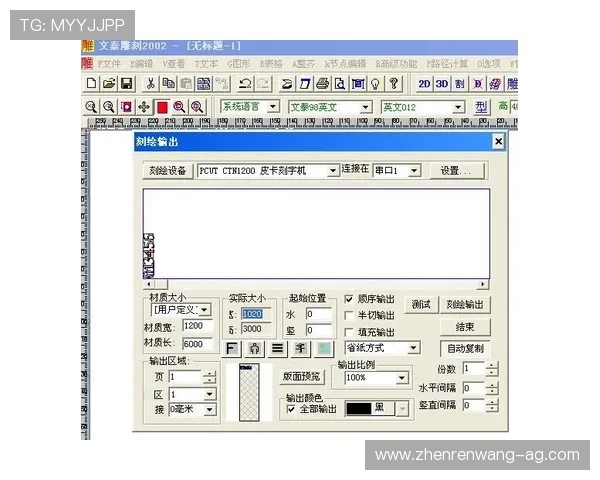Viewport: 600px width, 480px height.
Task: Click the Undo arrow icon
Action: (x=245, y=84)
